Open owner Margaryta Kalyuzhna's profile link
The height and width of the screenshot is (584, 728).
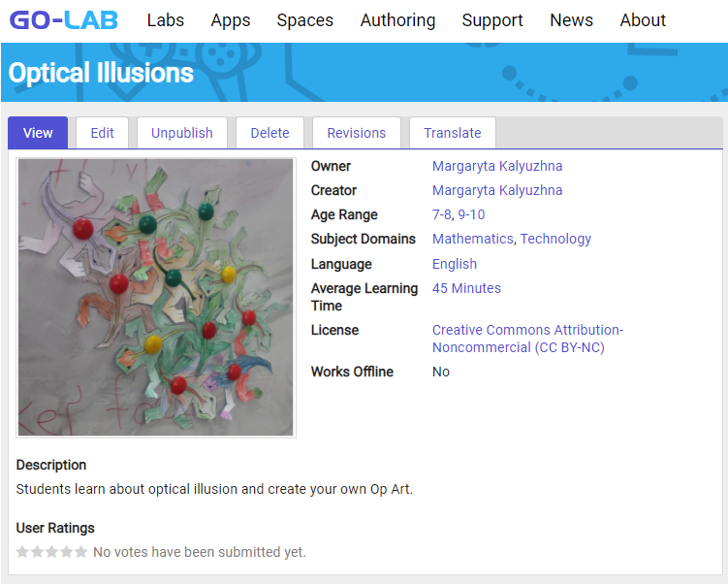pyautogui.click(x=496, y=166)
